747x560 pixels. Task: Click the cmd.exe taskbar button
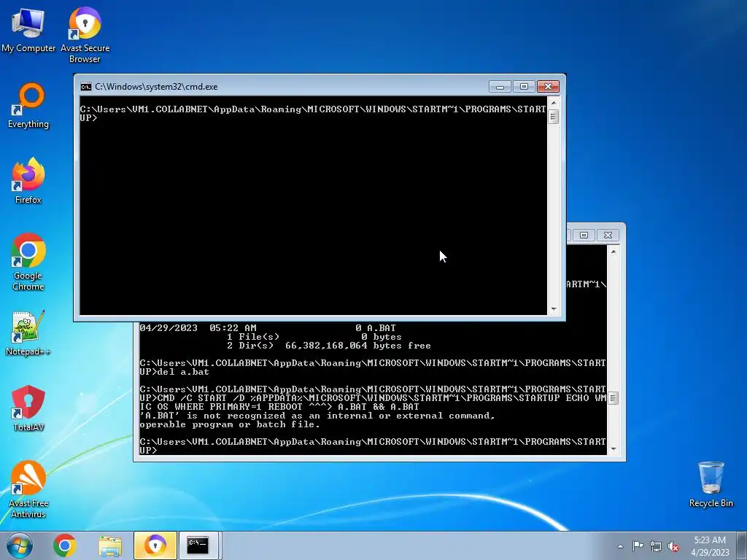click(198, 545)
